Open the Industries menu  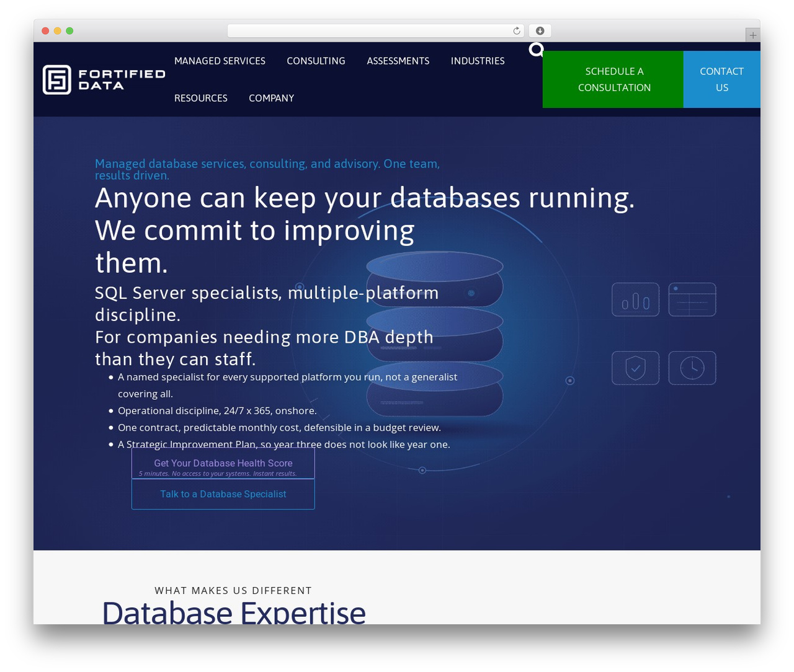(x=478, y=61)
